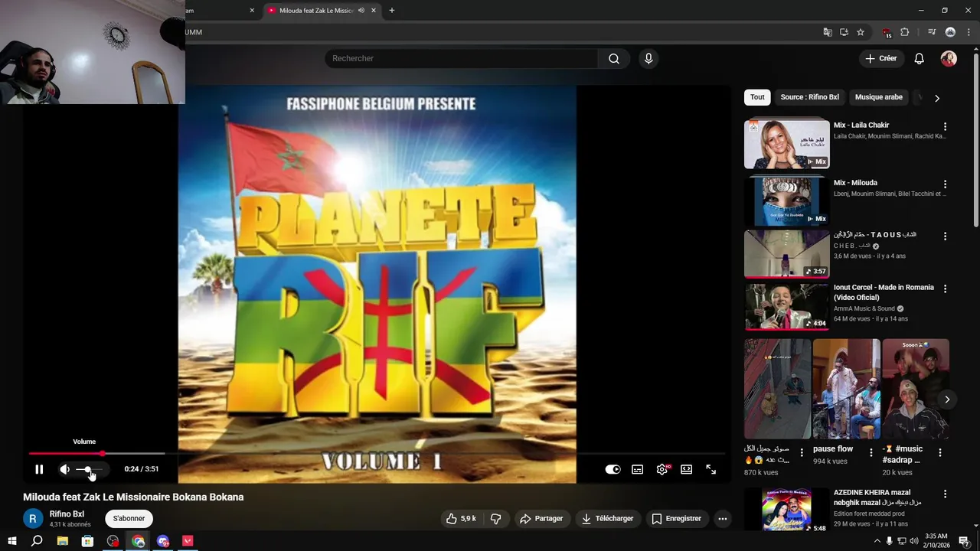This screenshot has height=551, width=980.
Task: Click the page scrollbar on the right
Action: 975,142
